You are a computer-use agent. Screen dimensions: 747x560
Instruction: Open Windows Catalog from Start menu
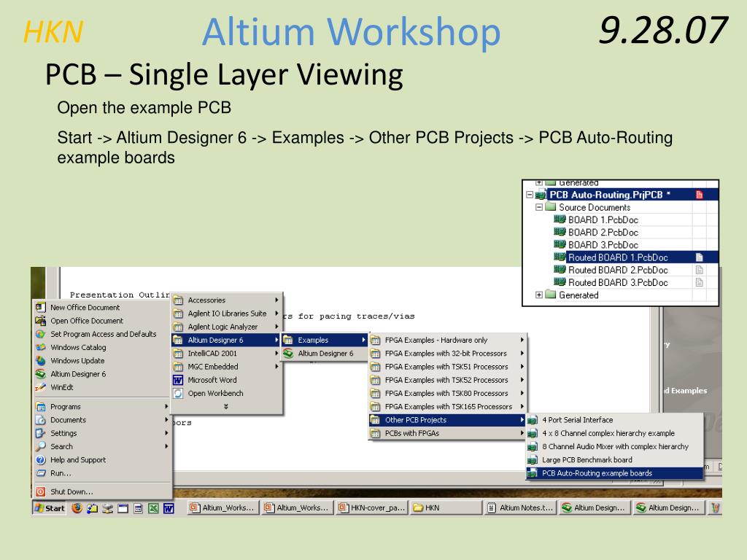pos(102,348)
